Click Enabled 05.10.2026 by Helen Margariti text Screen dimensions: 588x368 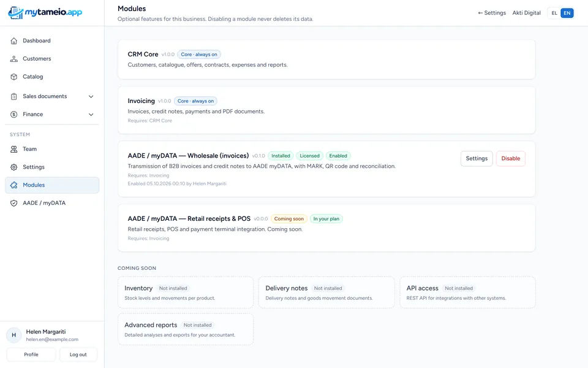(177, 184)
